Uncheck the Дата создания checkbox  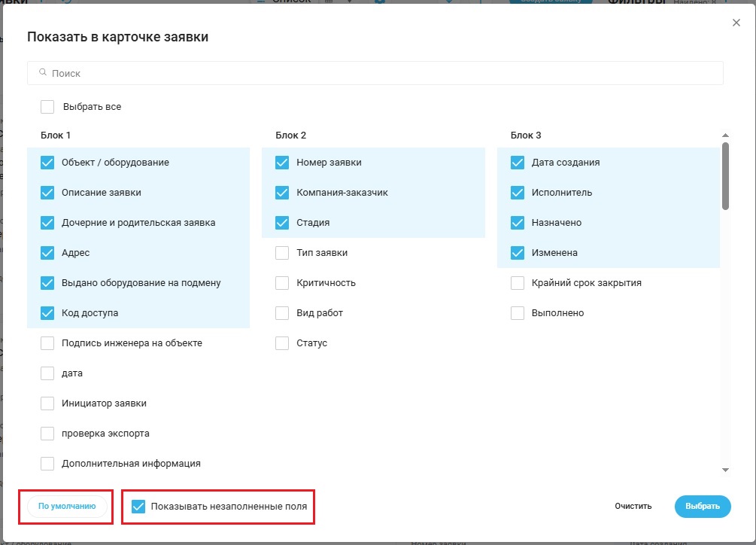(x=518, y=163)
